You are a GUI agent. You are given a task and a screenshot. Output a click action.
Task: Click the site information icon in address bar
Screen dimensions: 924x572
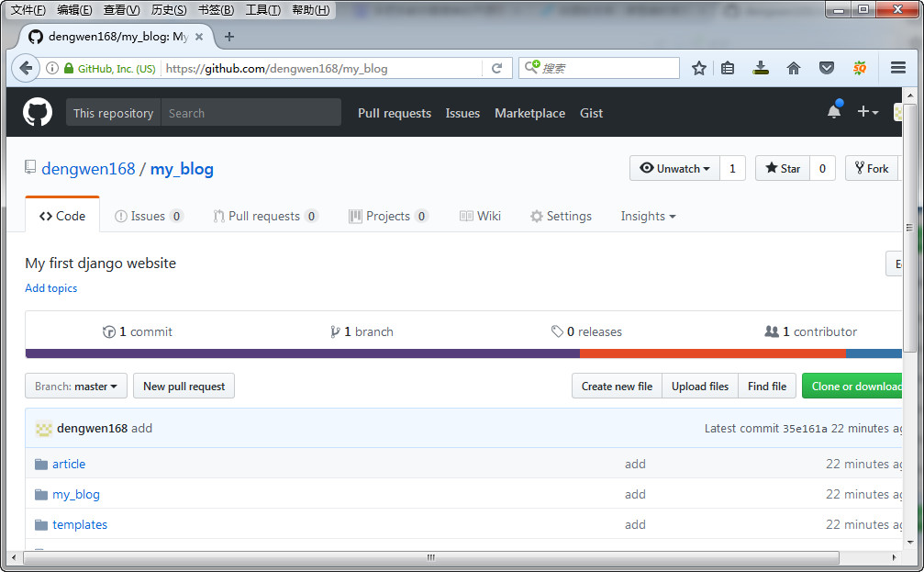tap(52, 69)
